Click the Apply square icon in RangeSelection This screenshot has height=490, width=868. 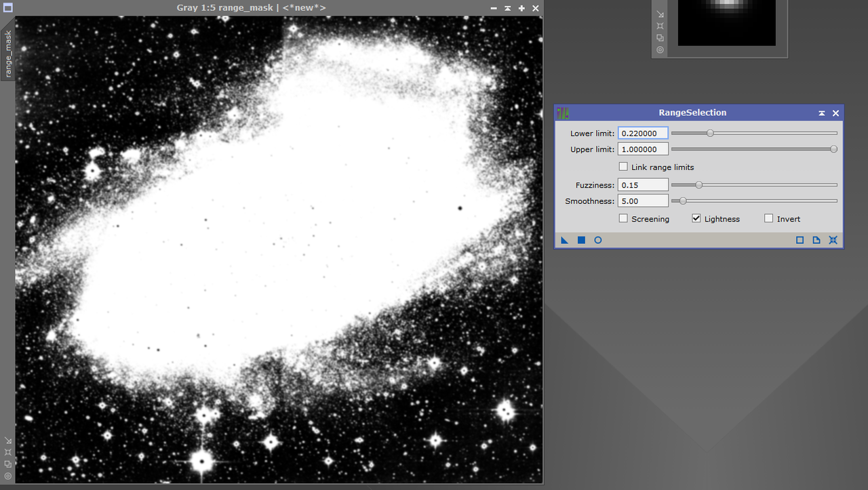pyautogui.click(x=581, y=240)
